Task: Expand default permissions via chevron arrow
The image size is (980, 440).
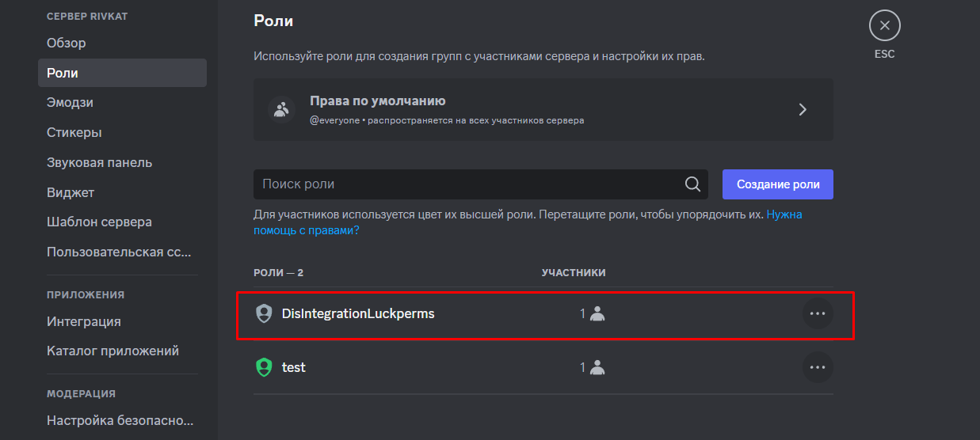Action: pos(803,109)
